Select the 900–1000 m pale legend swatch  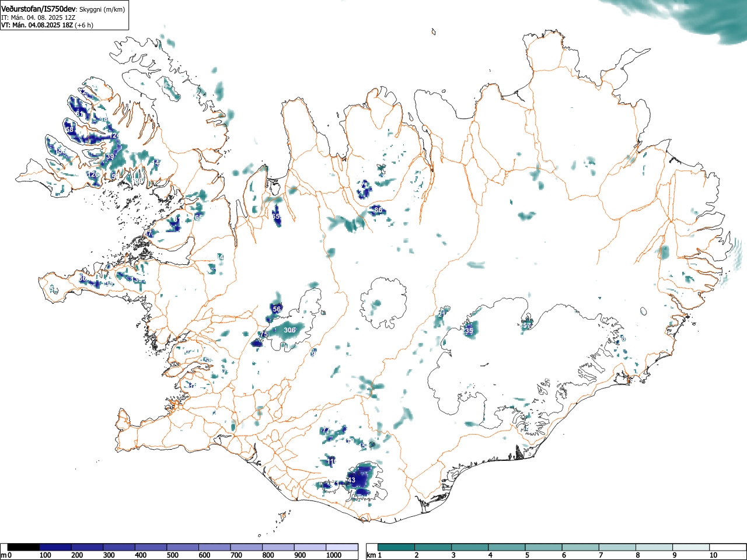click(310, 547)
